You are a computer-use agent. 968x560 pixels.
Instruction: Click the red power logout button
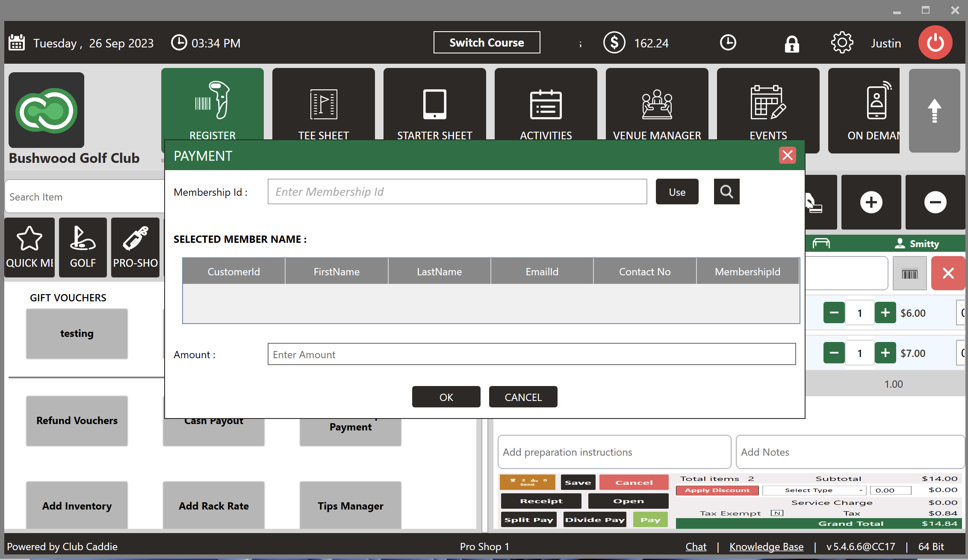(x=935, y=43)
